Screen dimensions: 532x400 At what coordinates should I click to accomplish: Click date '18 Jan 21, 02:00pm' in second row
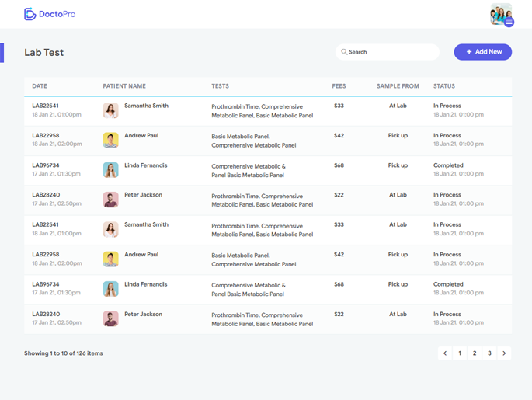click(57, 144)
